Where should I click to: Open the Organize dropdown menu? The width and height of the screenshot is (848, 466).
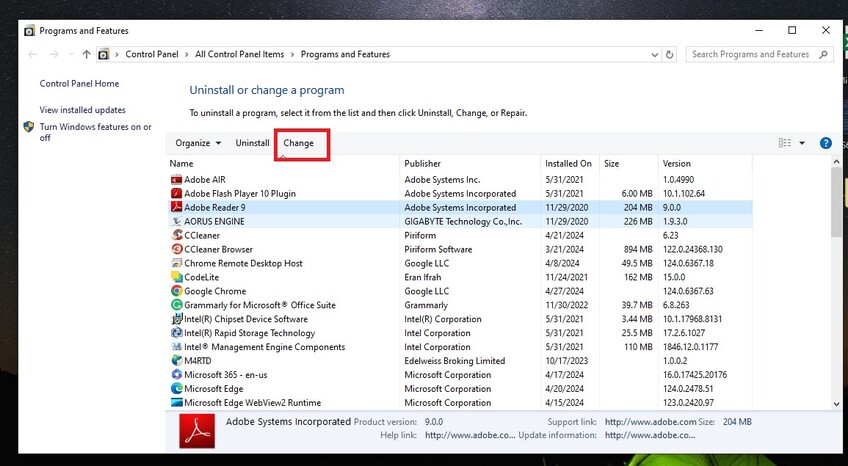pos(198,143)
